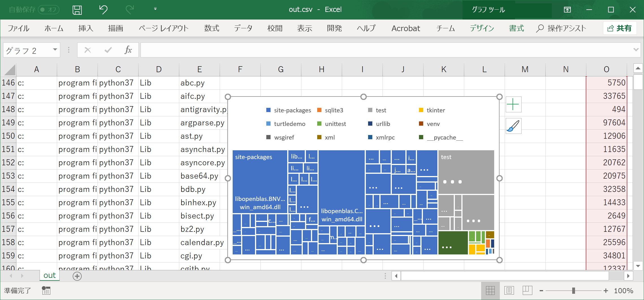Viewport: 644px width, 300px height.
Task: Click the macro recording status bar icon
Action: [x=46, y=291]
